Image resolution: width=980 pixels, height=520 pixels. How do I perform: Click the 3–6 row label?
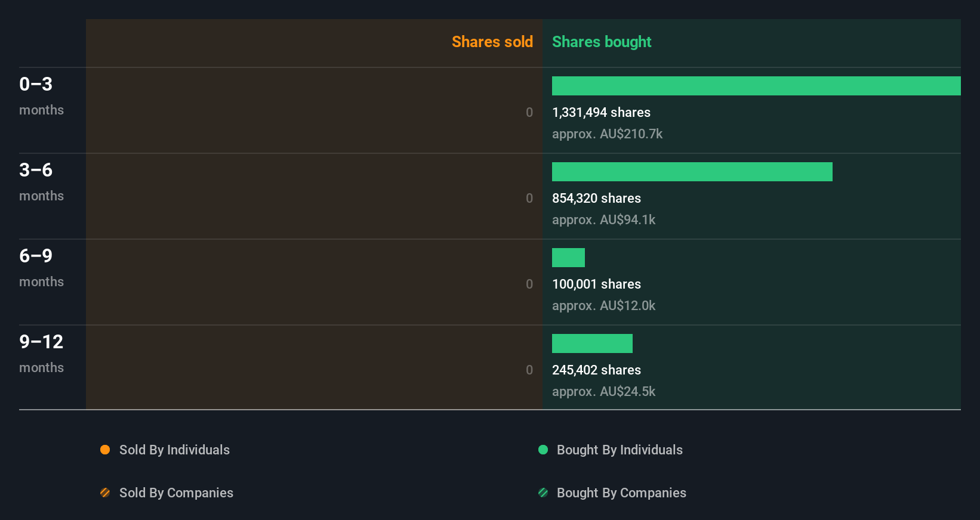tap(36, 170)
